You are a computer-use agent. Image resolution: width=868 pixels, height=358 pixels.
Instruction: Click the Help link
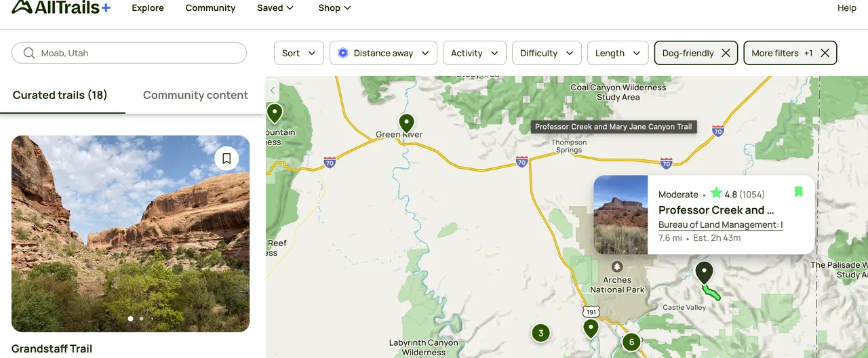(847, 8)
